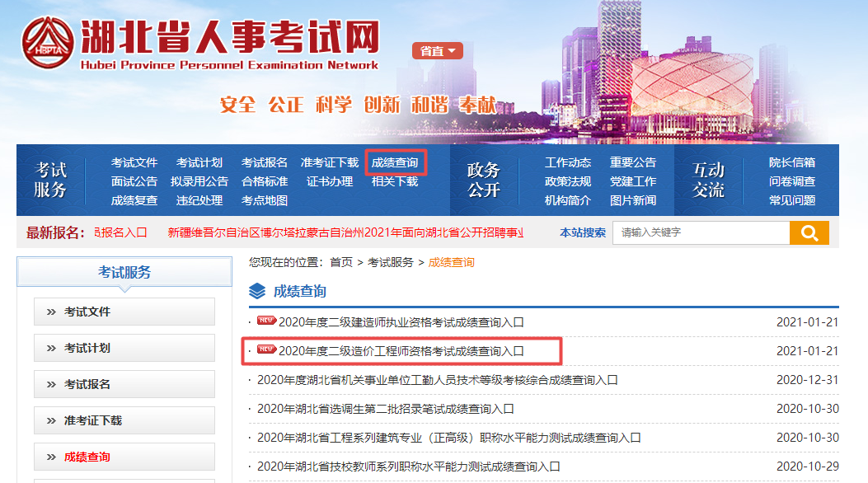The height and width of the screenshot is (483, 868).
Task: Click the double-arrow icon beside 准考证下载 in sidebar
Action: point(51,421)
